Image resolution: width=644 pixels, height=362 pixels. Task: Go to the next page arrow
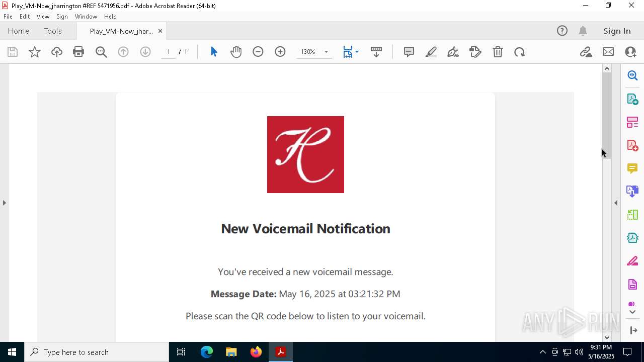[x=145, y=52]
